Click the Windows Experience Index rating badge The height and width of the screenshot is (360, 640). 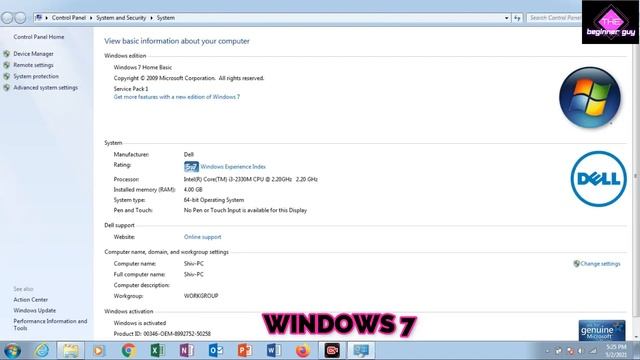click(x=191, y=167)
